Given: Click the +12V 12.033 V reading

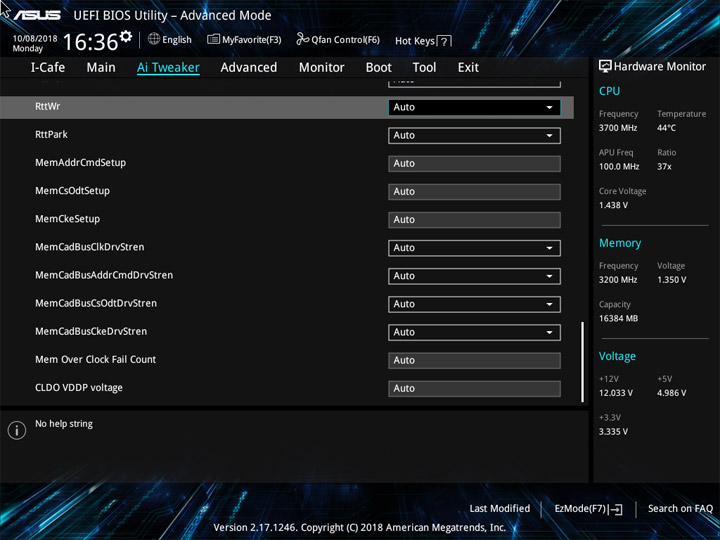Looking at the screenshot, I should [x=616, y=393].
